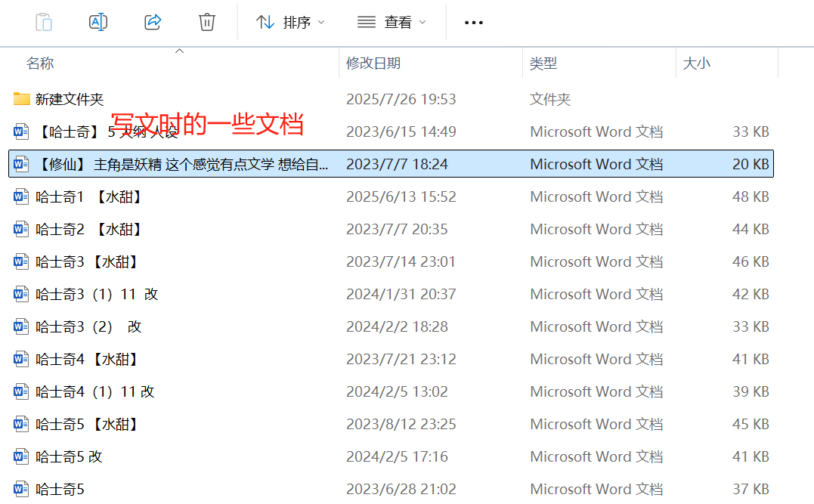
Task: Click Word icon of 哈士奇3 (1) 11 改
Action: pos(20,294)
